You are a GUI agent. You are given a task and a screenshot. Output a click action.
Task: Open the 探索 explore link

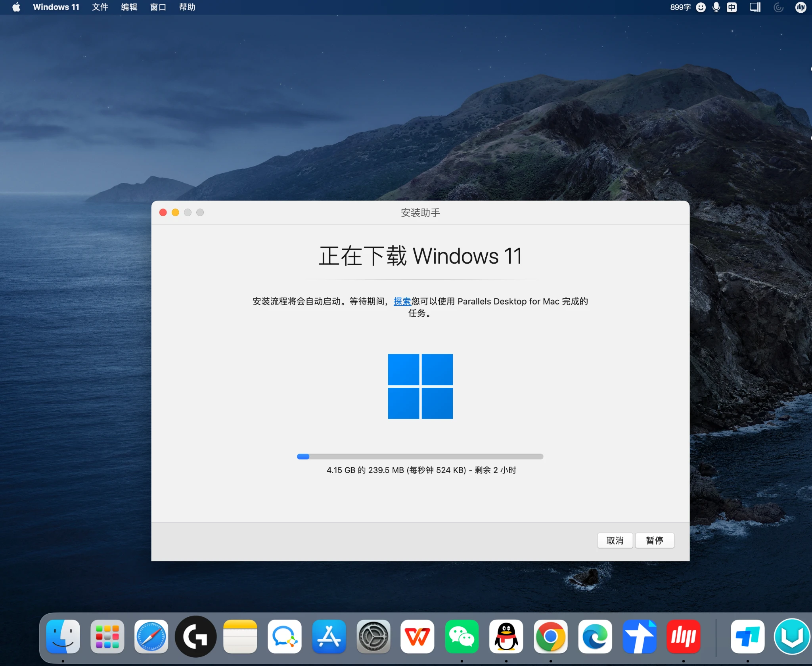tap(402, 301)
